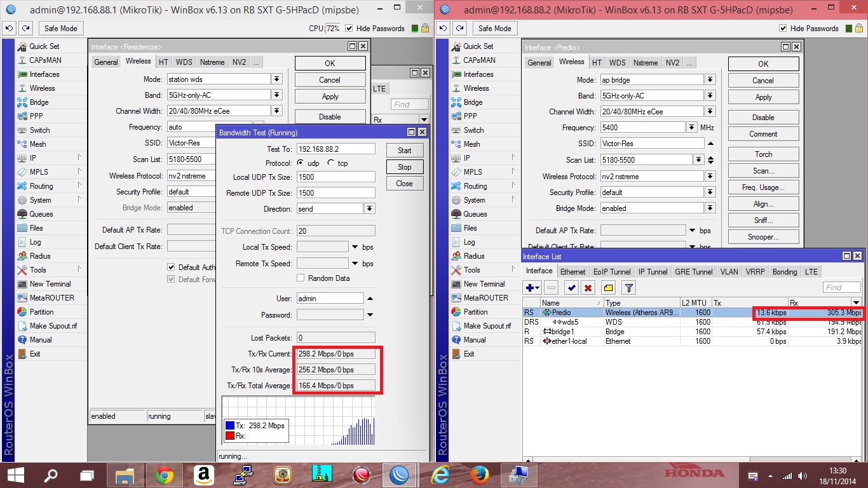
Task: Open Internet Explorer from the taskbar
Action: (440, 475)
